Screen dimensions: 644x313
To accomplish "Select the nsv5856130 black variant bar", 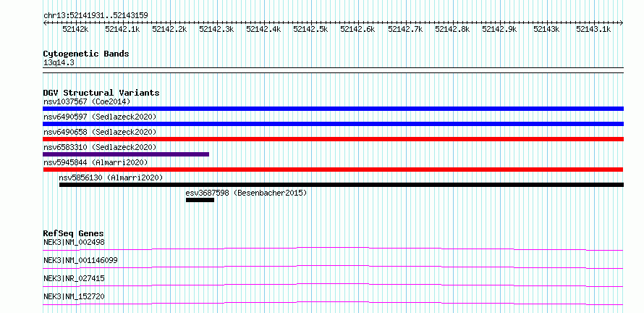I will [x=342, y=185].
